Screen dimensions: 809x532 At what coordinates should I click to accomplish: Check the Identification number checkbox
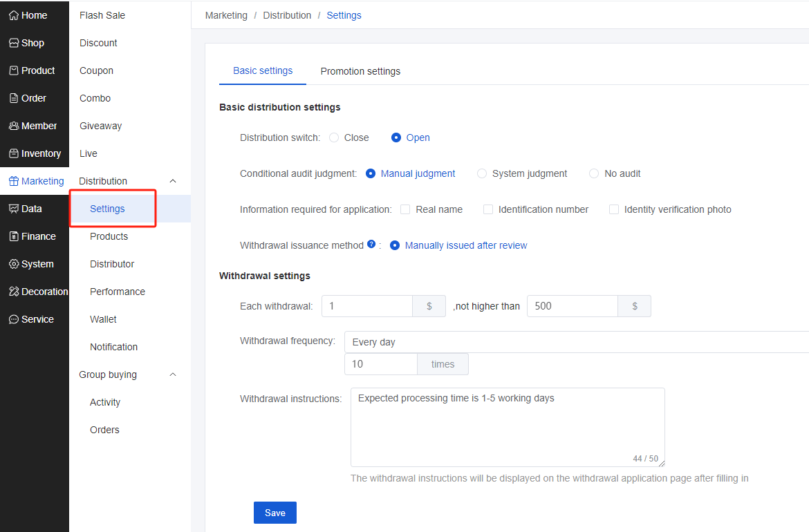[488, 209]
